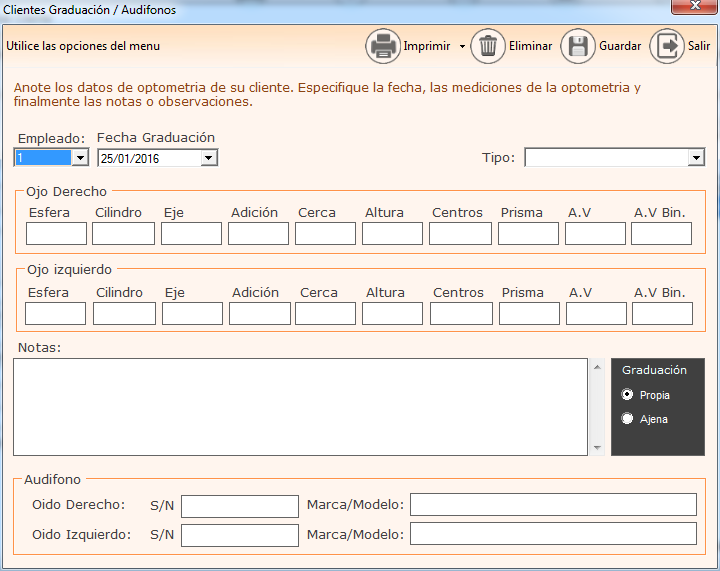Screen dimensions: 720x571
Task: Click Oido Derecho S/N field
Action: pyautogui.click(x=240, y=506)
